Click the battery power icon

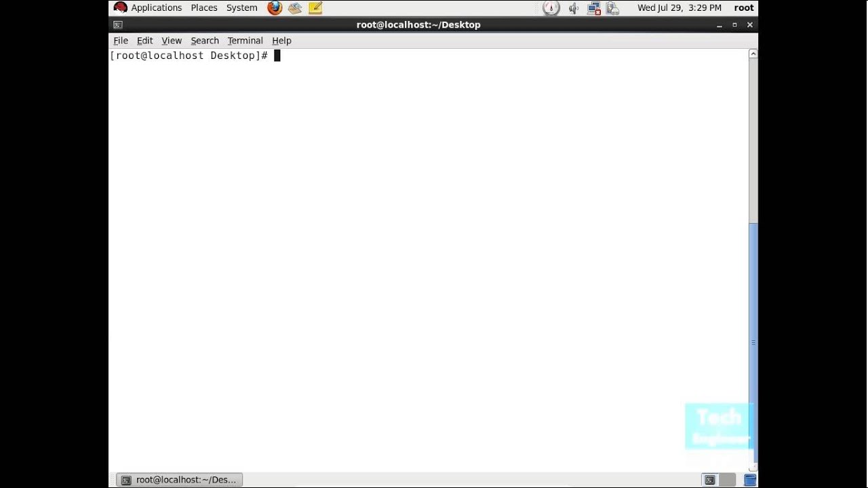[x=612, y=8]
